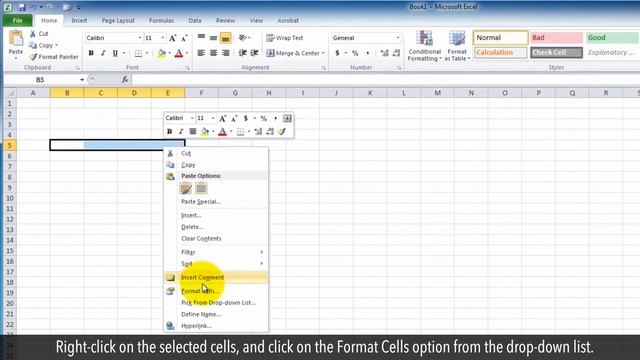
Task: Open mini toolbar font name dropdown
Action: (192, 118)
